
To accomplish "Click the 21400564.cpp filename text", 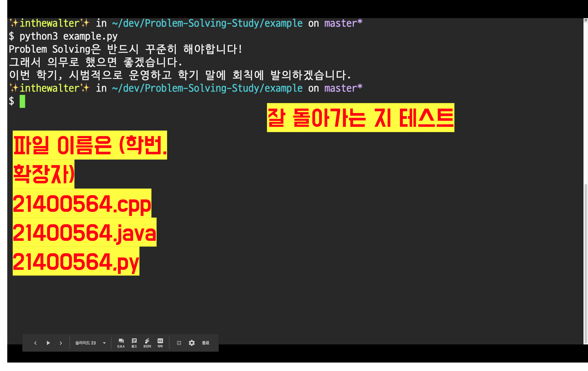I will point(82,204).
